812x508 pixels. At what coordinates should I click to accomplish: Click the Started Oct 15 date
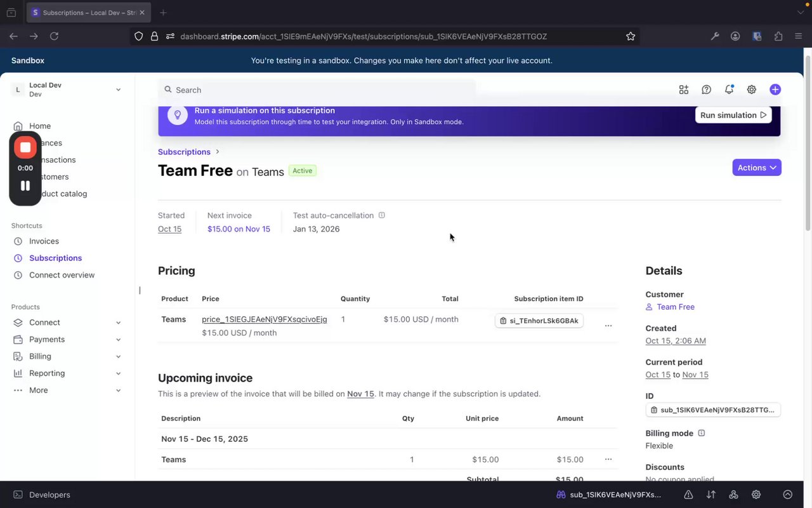(x=169, y=229)
